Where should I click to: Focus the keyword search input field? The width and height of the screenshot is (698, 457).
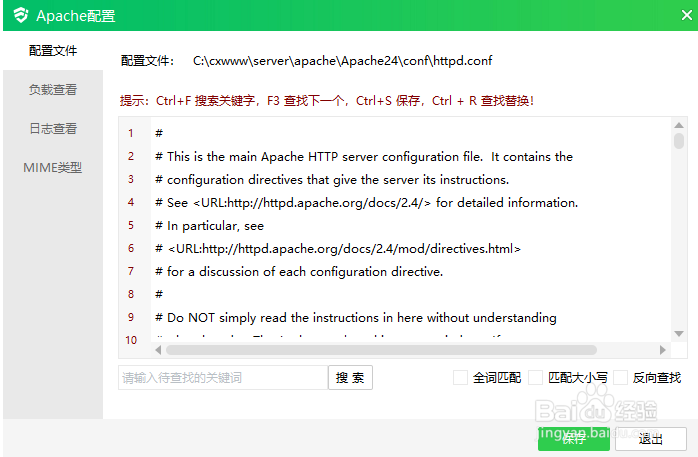[x=223, y=378]
